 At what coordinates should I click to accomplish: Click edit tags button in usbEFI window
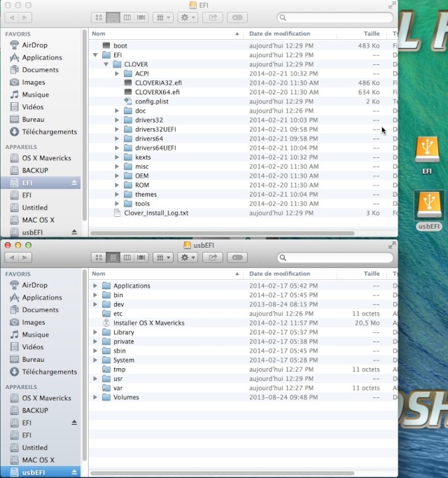click(237, 258)
